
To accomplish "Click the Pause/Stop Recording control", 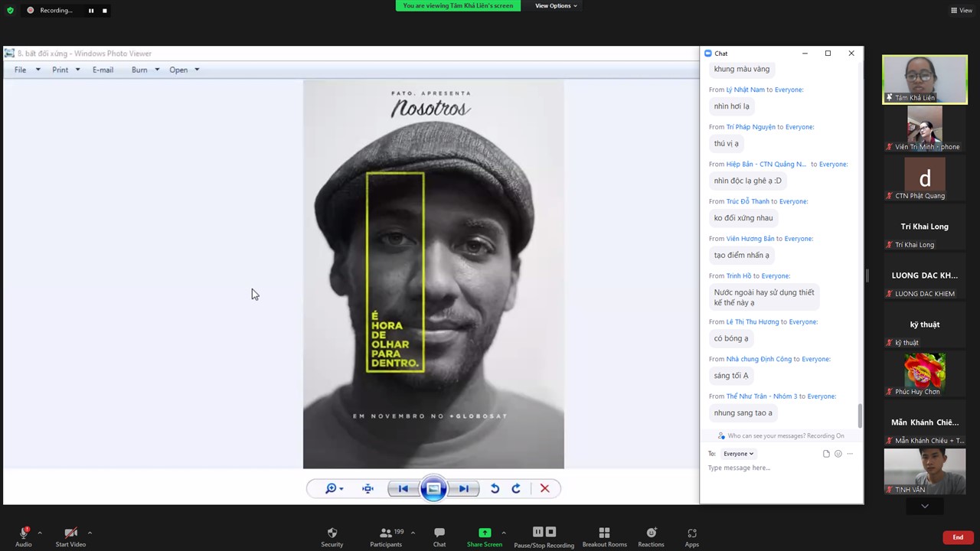I will (544, 536).
